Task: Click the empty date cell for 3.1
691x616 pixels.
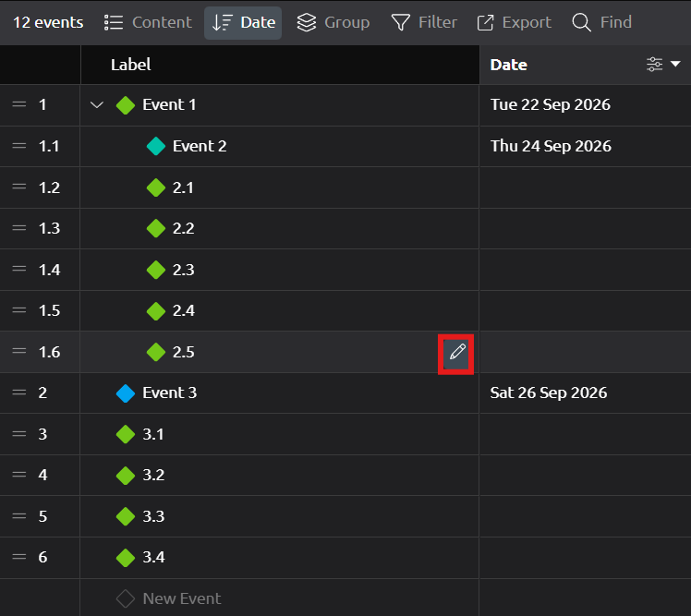Action: (585, 434)
